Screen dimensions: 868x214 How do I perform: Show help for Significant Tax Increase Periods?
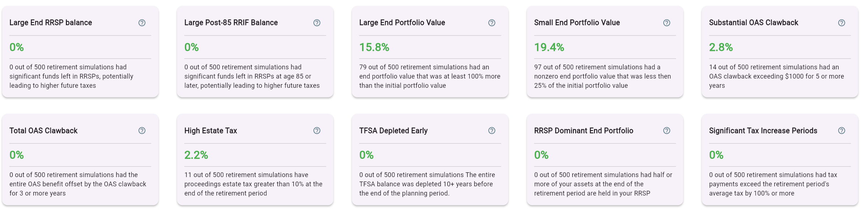841,131
